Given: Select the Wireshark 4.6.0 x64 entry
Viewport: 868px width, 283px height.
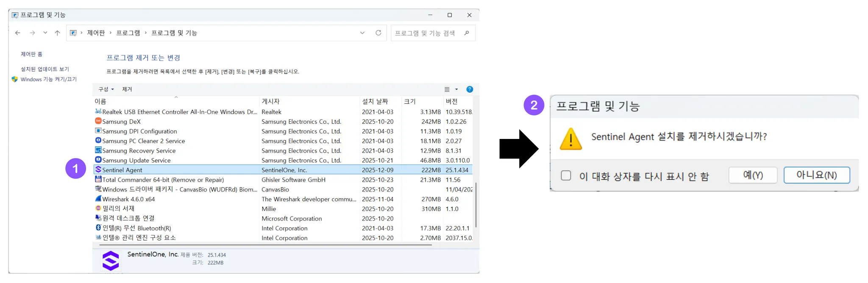Looking at the screenshot, I should coord(129,199).
